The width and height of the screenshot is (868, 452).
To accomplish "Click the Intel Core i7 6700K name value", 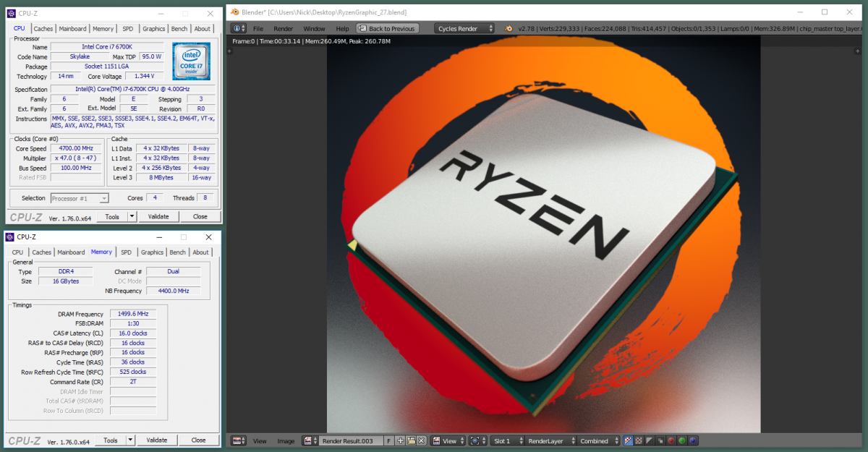I will (x=107, y=46).
